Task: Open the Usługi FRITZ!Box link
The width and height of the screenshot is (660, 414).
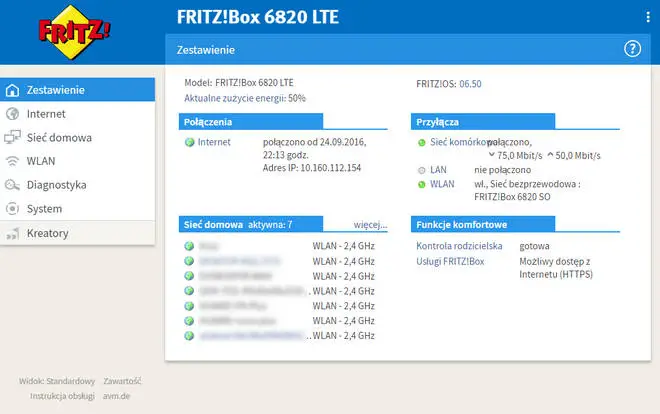Action: [x=450, y=261]
